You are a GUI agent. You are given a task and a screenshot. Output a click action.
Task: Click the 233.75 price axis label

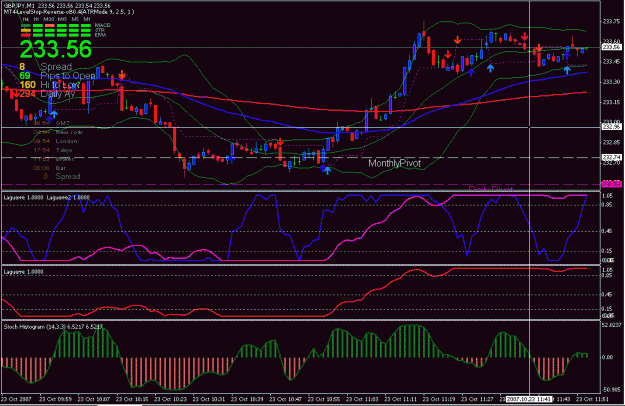612,22
